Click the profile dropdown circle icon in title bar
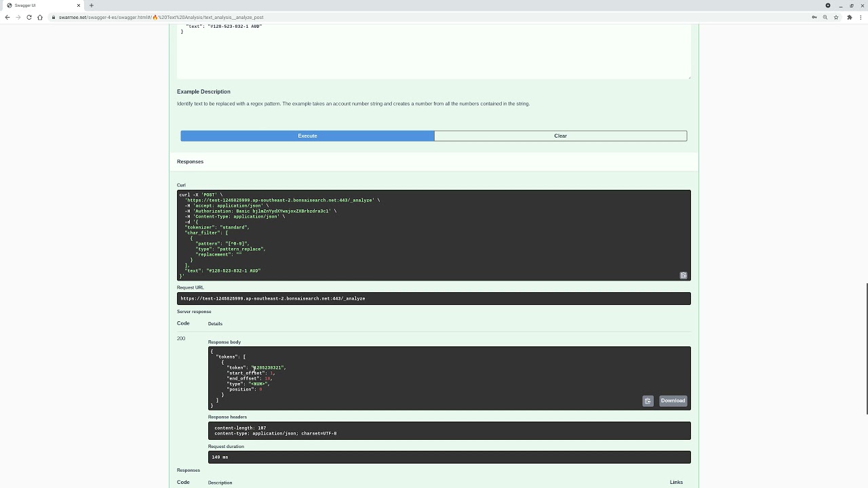The image size is (868, 488). click(x=828, y=5)
